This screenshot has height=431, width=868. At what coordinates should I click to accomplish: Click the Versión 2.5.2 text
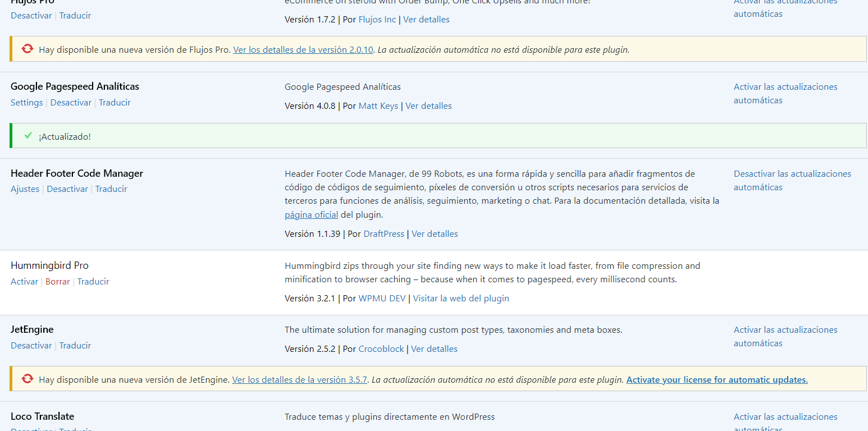click(310, 349)
